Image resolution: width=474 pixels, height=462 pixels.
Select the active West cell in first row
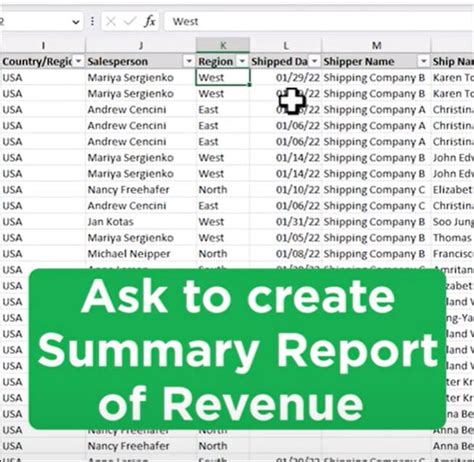[223, 77]
